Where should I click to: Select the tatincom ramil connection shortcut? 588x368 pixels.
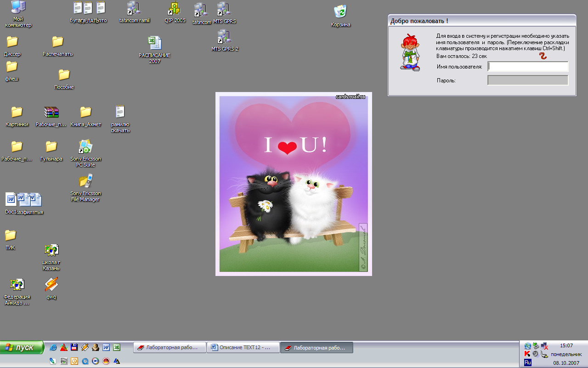(x=135, y=12)
